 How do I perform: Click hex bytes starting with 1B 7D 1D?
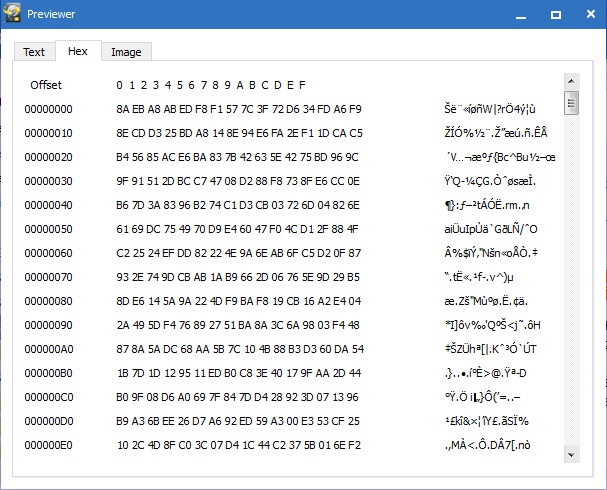239,373
